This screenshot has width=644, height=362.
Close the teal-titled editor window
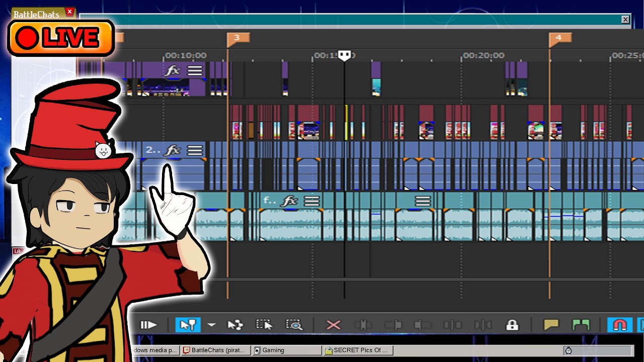click(625, 20)
